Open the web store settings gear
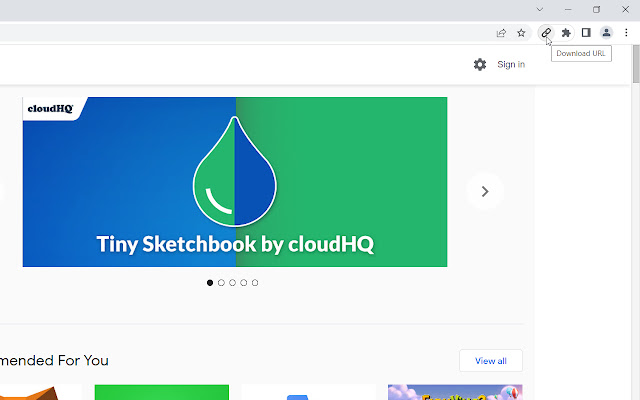Viewport: 640px width, 400px height. point(480,64)
